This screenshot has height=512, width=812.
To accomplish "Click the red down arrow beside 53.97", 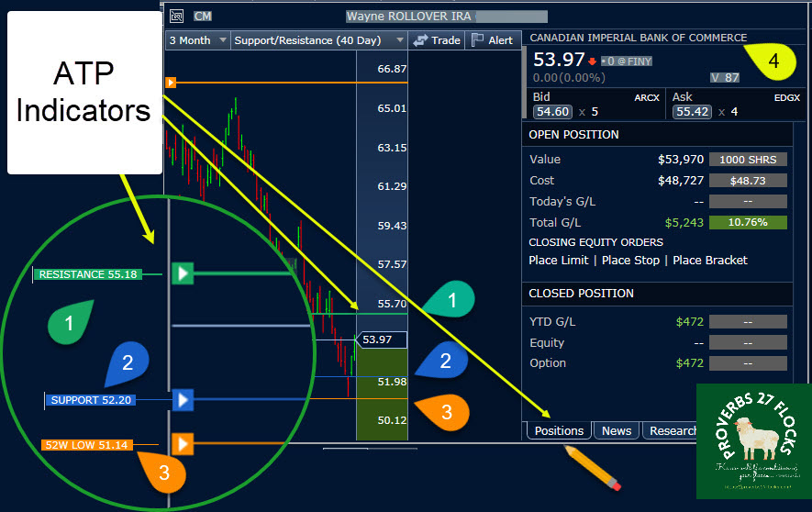I will pyautogui.click(x=594, y=61).
